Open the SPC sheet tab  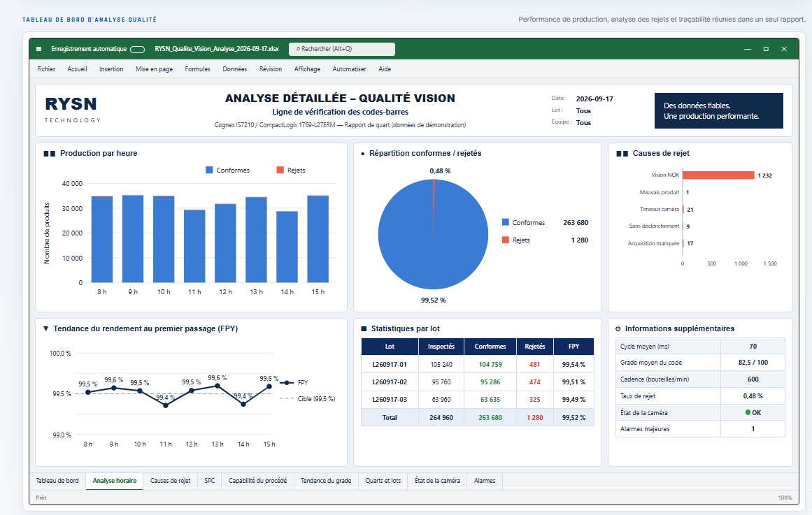(x=210, y=481)
